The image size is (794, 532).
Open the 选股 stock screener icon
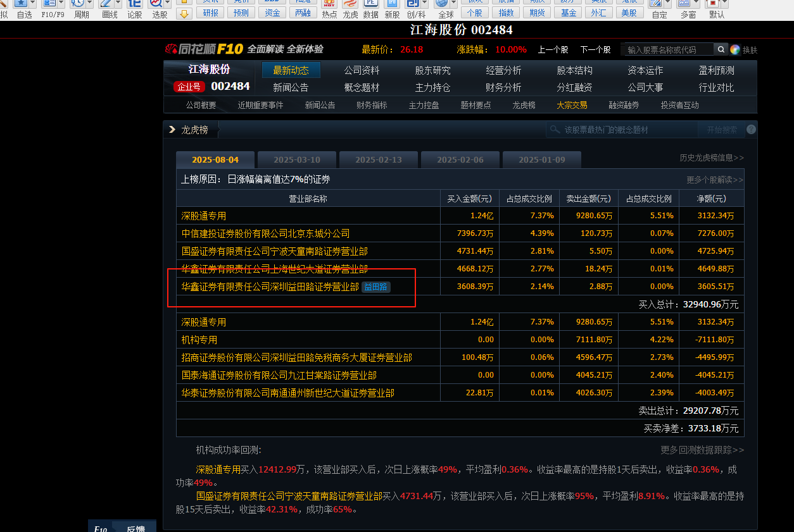[x=156, y=4]
